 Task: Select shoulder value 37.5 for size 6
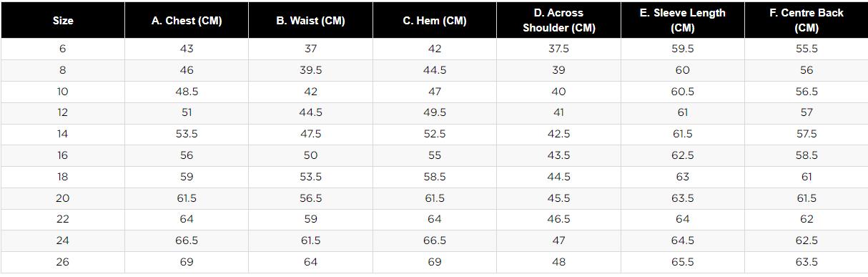(558, 49)
